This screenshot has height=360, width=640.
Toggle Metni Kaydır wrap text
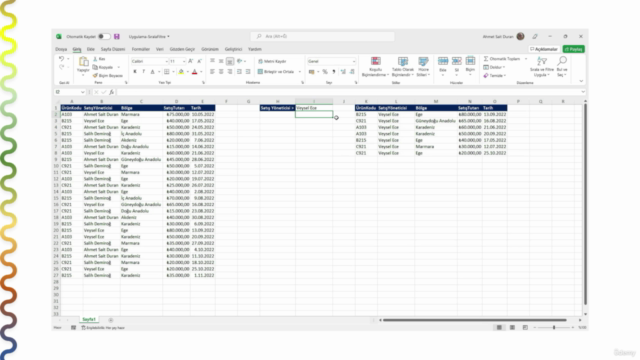(272, 61)
